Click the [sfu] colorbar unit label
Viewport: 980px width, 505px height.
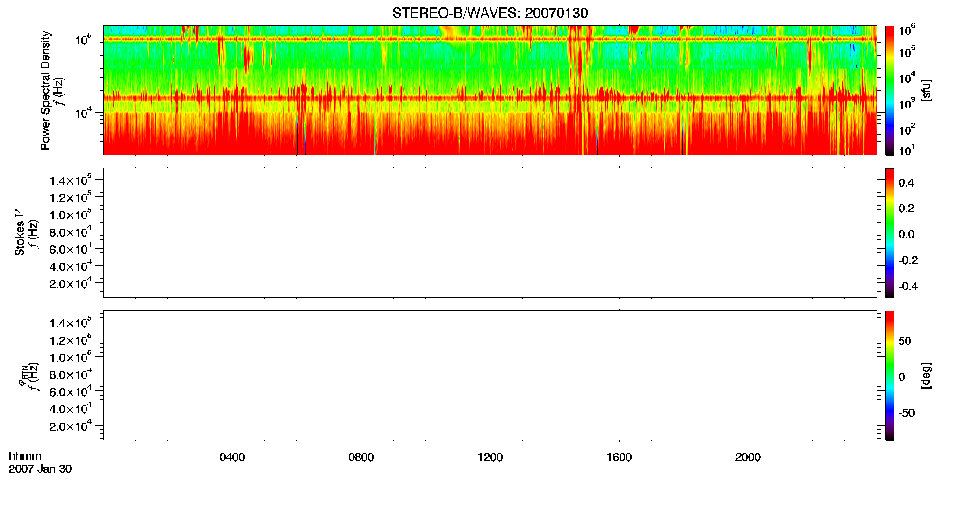coord(926,90)
